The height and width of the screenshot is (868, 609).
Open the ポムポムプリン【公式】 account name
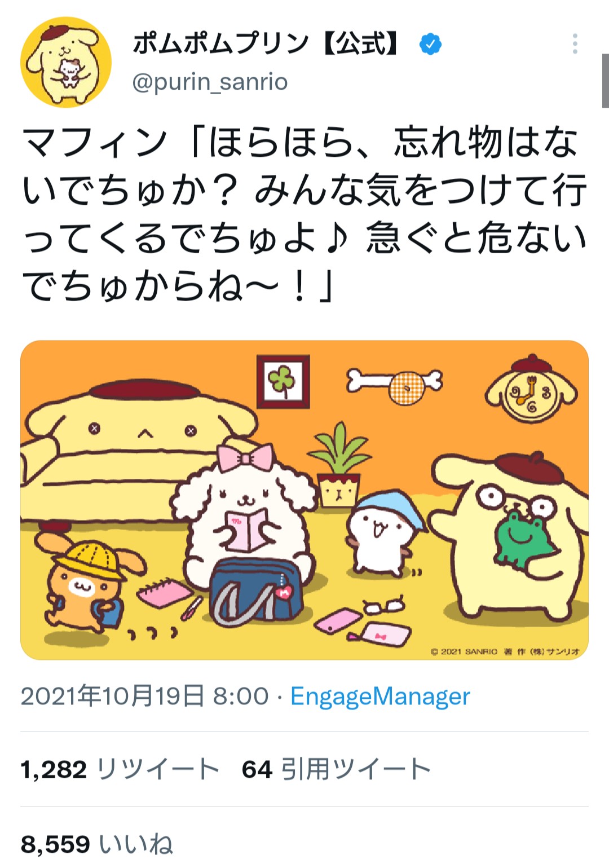tap(266, 44)
